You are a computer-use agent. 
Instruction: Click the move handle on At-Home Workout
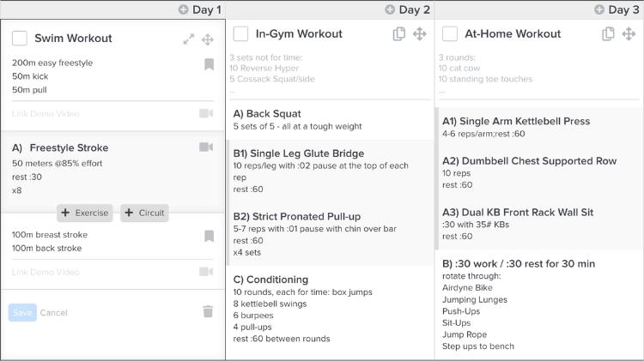629,34
